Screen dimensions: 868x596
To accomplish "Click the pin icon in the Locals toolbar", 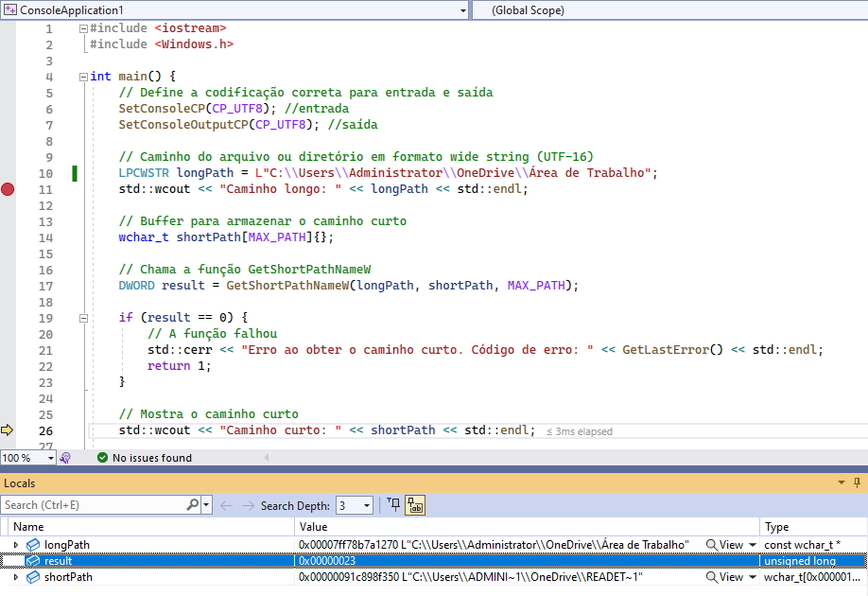I will (394, 505).
